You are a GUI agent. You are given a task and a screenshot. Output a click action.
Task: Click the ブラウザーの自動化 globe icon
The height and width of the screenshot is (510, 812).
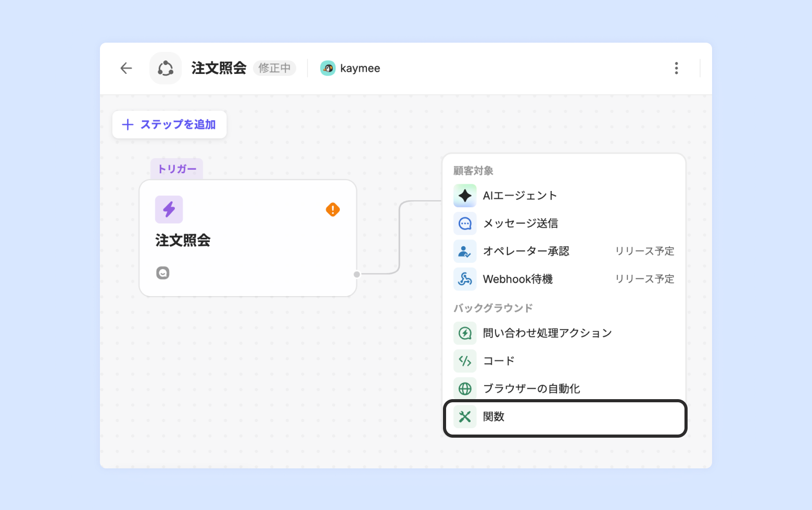click(465, 388)
